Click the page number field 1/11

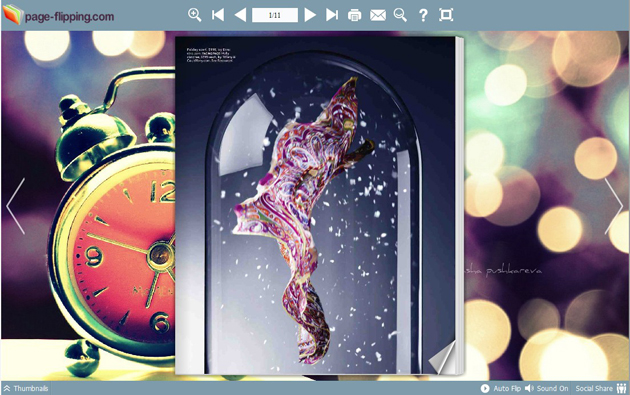tap(275, 15)
